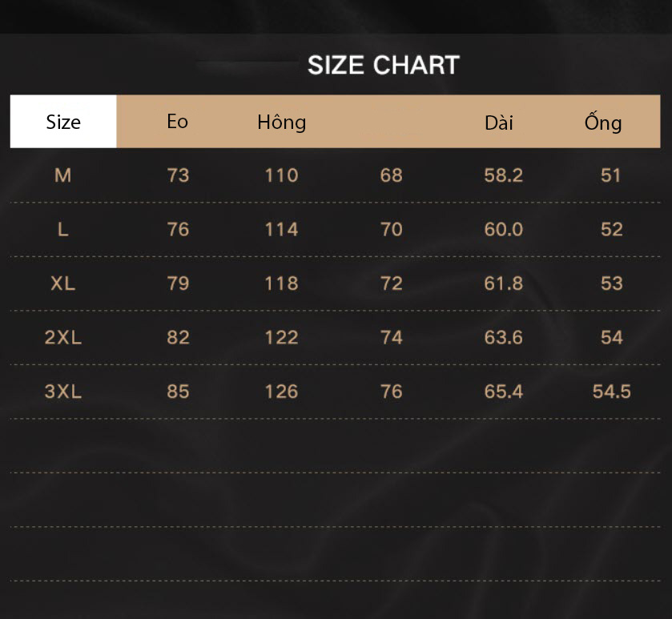This screenshot has width=672, height=619.
Task: Click the tan header bar's unlabeled column
Action: [x=392, y=122]
